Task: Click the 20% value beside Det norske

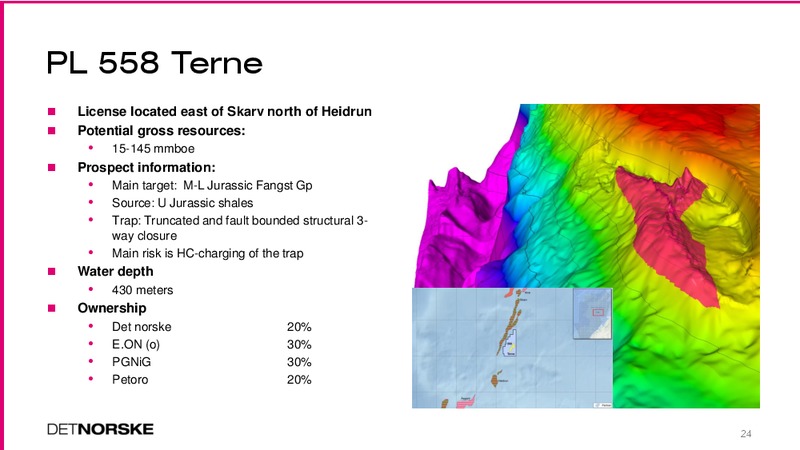Action: tap(299, 327)
